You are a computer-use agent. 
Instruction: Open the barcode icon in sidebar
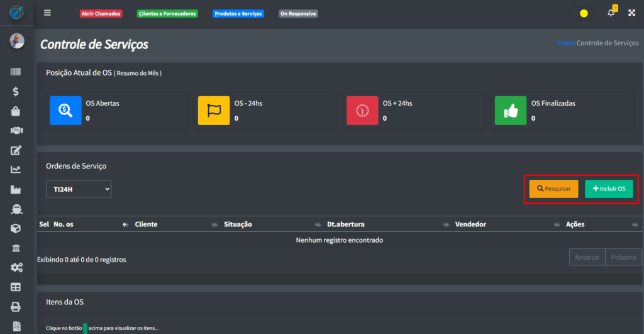coord(16,72)
